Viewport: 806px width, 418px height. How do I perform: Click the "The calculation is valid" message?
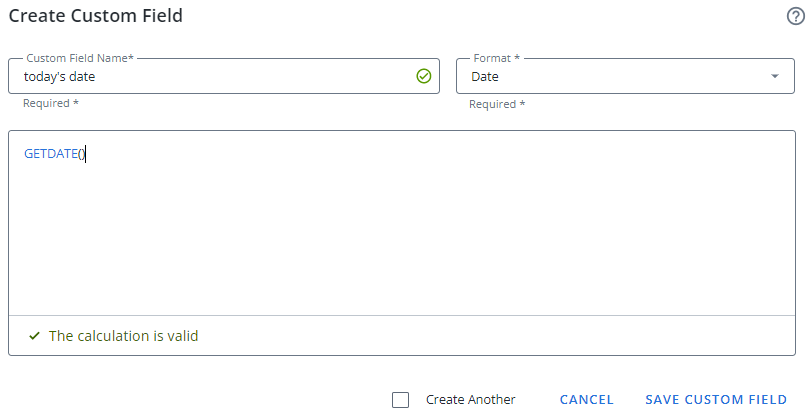[x=123, y=336]
